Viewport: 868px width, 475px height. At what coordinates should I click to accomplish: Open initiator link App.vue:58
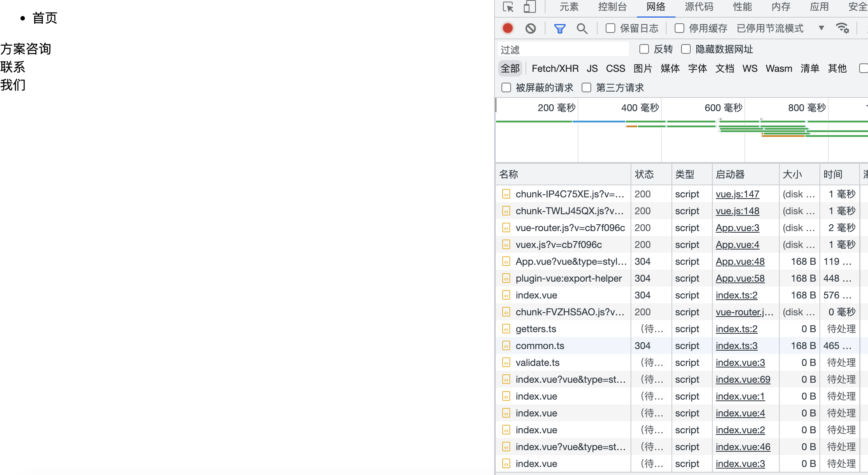[740, 278]
